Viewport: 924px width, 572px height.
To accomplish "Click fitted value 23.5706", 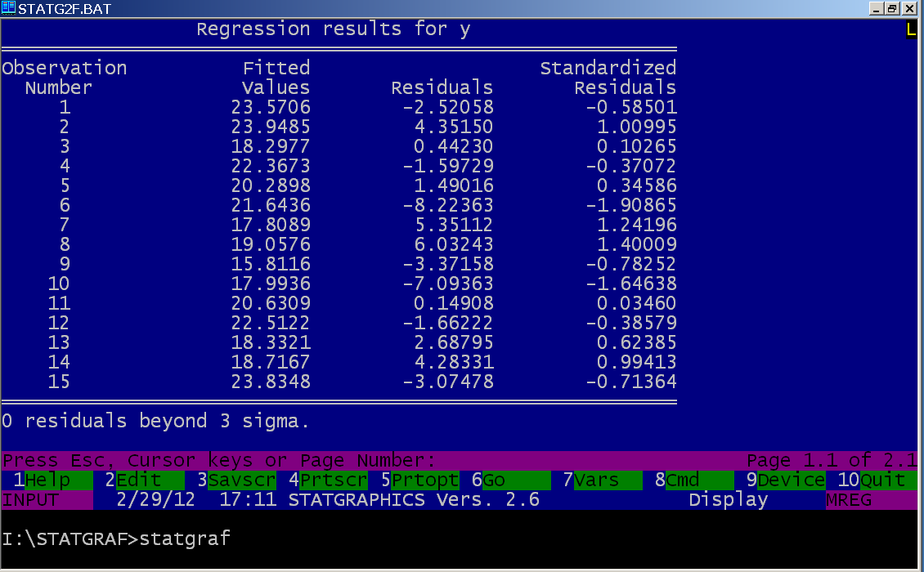I will tap(271, 107).
